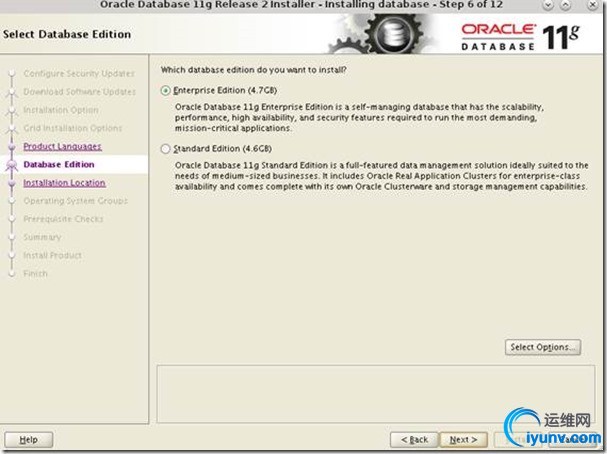The width and height of the screenshot is (607, 454).
Task: Select Database Edition step in sidebar
Action: pos(59,164)
